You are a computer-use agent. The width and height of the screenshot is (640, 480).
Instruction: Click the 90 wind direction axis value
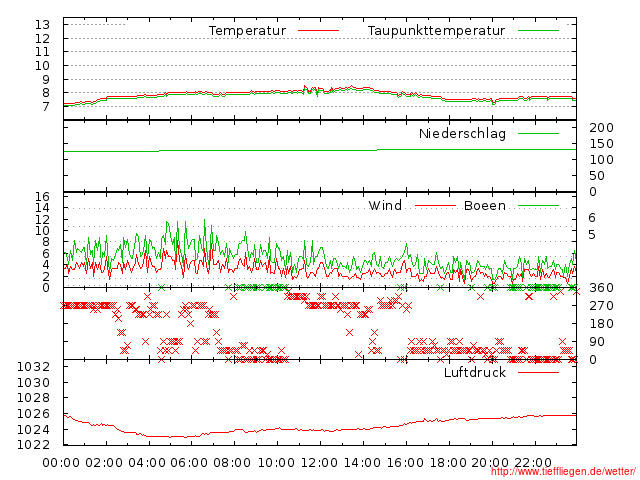(597, 342)
